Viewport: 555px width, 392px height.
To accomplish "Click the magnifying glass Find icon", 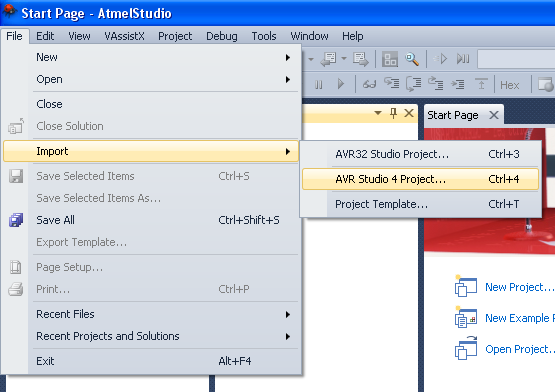I will (x=412, y=59).
